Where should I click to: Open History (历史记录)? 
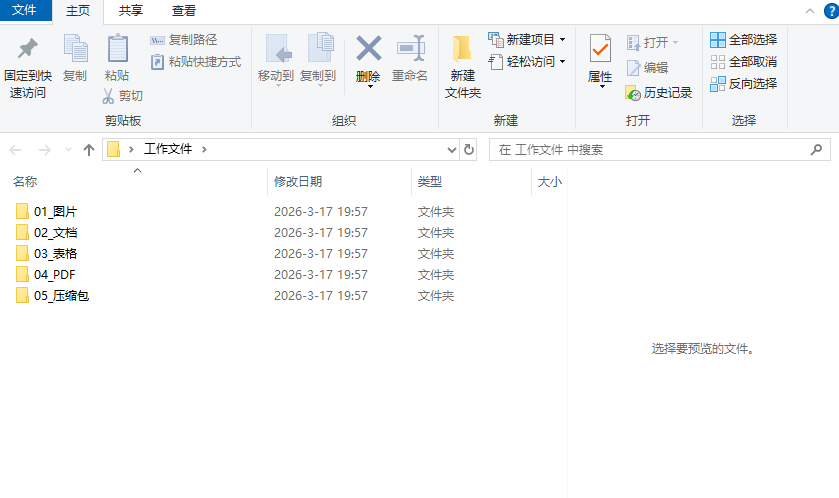(659, 93)
